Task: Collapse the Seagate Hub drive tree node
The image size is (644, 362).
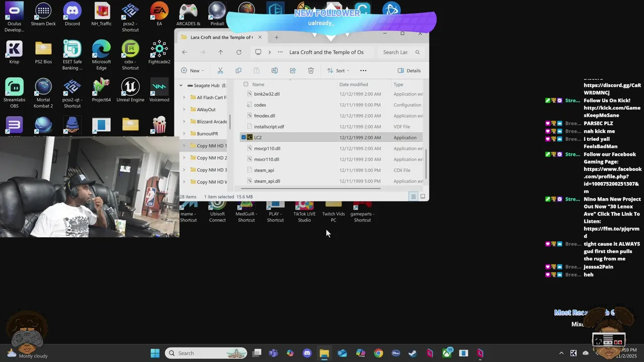Action: click(181, 85)
